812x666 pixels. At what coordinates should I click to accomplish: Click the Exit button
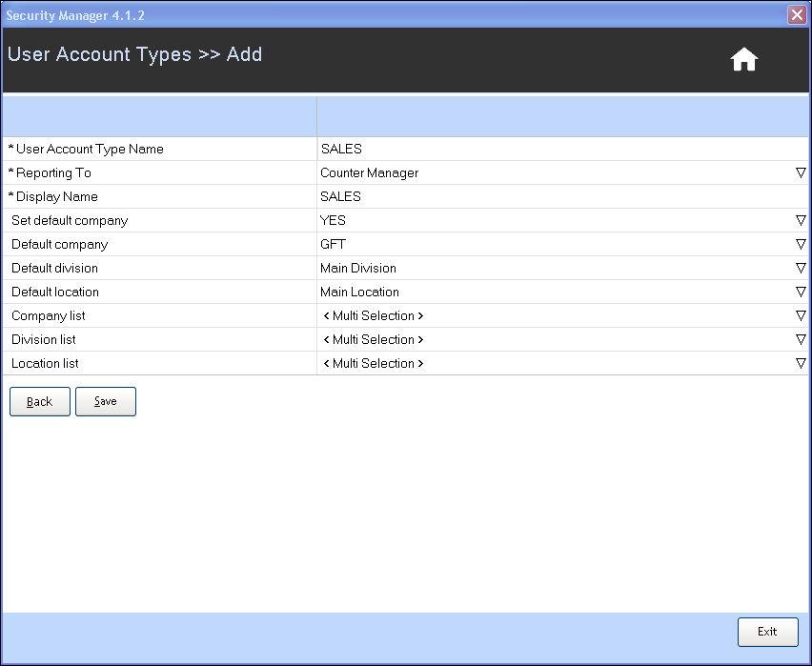[767, 631]
